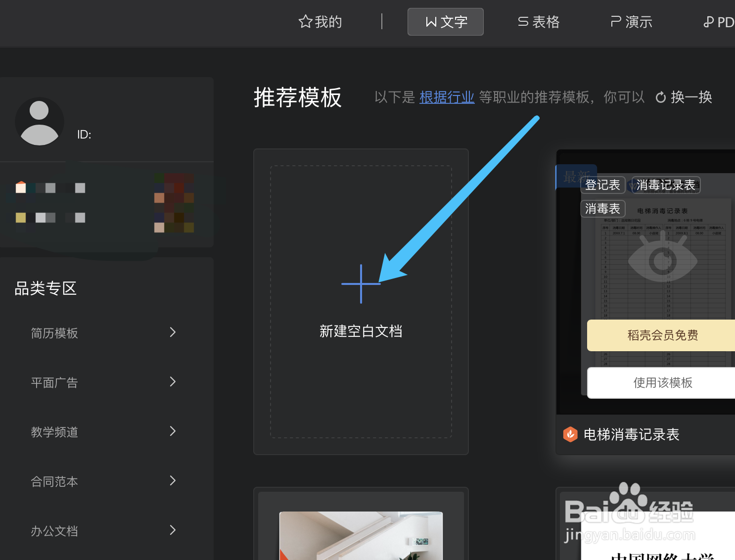
Task: Click the refresh icon beside 换一换
Action: [661, 97]
